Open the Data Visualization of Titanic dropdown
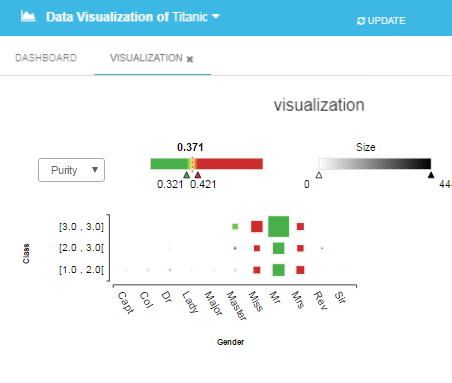This screenshot has width=452, height=383. click(133, 17)
